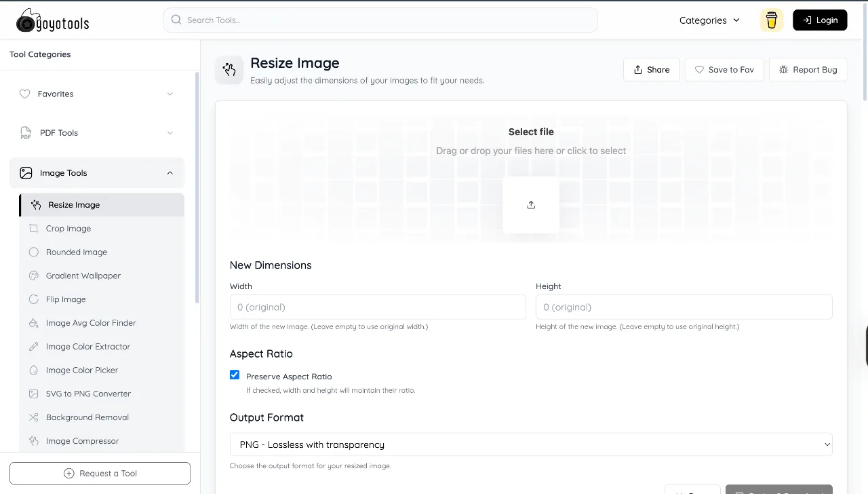The width and height of the screenshot is (868, 494).
Task: Click the Image Avg Color Finder icon
Action: pyautogui.click(x=34, y=323)
